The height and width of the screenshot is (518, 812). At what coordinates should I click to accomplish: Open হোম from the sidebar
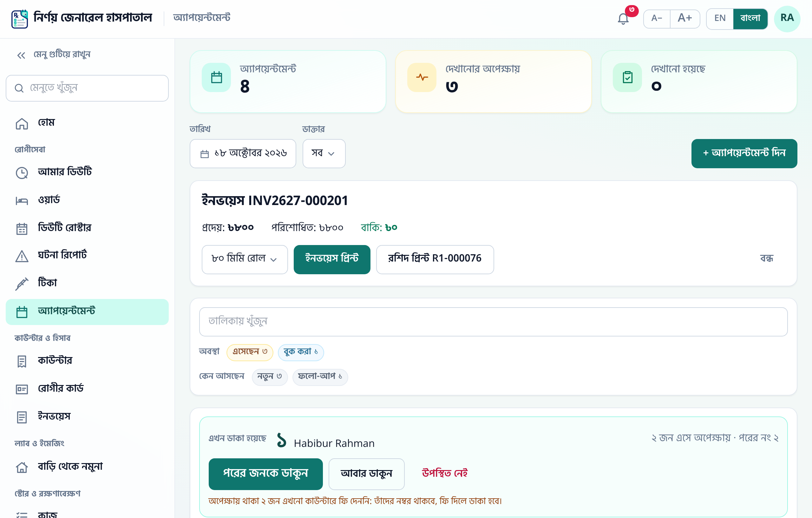87,123
